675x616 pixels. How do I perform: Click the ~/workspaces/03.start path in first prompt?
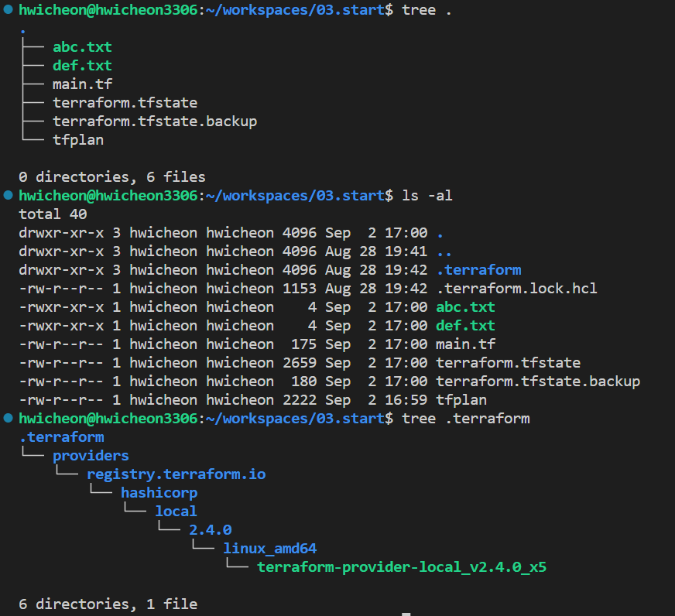coord(296,10)
